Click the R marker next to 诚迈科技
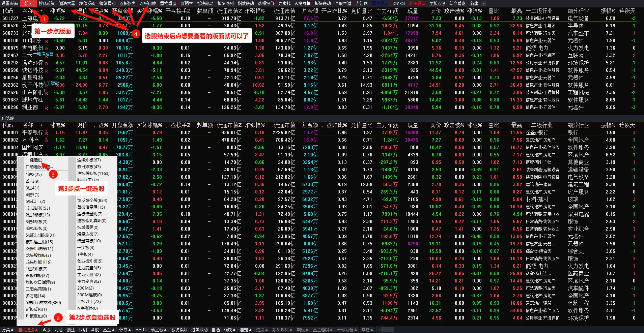The width and height of the screenshot is (644, 333). 47,71
